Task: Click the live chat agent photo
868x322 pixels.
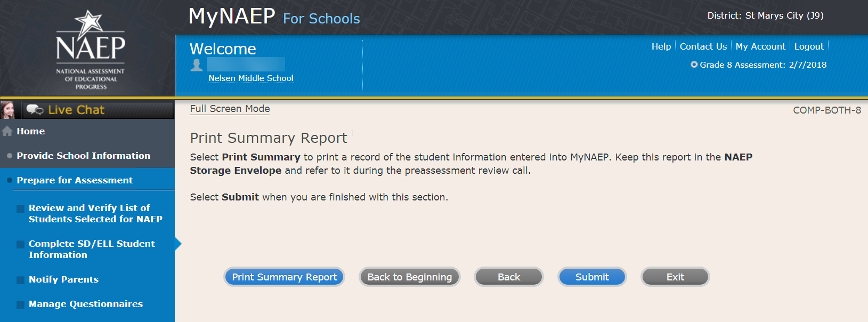Action: click(x=7, y=110)
